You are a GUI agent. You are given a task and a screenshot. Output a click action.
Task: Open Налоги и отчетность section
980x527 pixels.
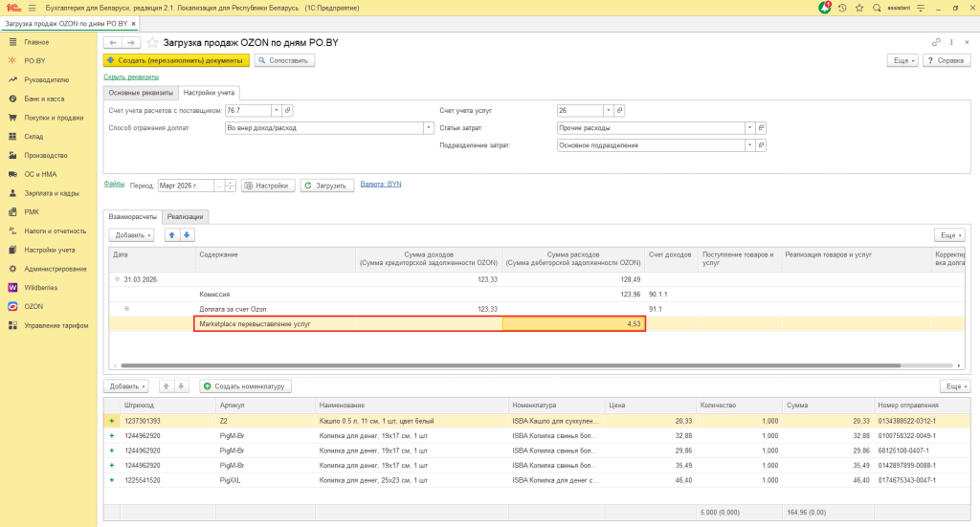click(x=55, y=231)
